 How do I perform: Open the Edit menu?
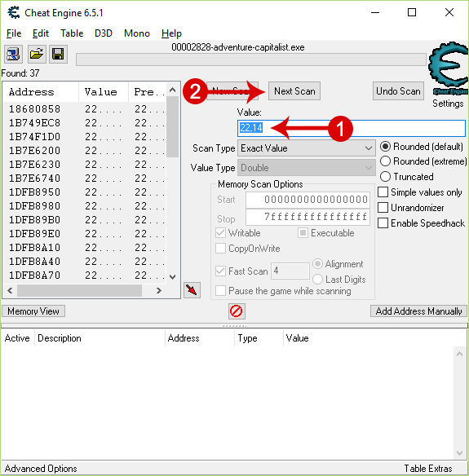click(41, 33)
